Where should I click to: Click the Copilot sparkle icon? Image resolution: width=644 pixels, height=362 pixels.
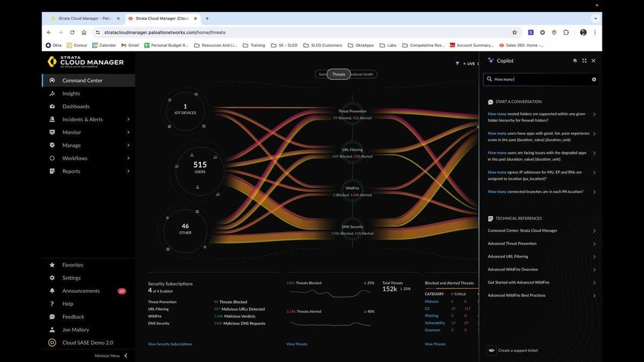click(x=491, y=61)
